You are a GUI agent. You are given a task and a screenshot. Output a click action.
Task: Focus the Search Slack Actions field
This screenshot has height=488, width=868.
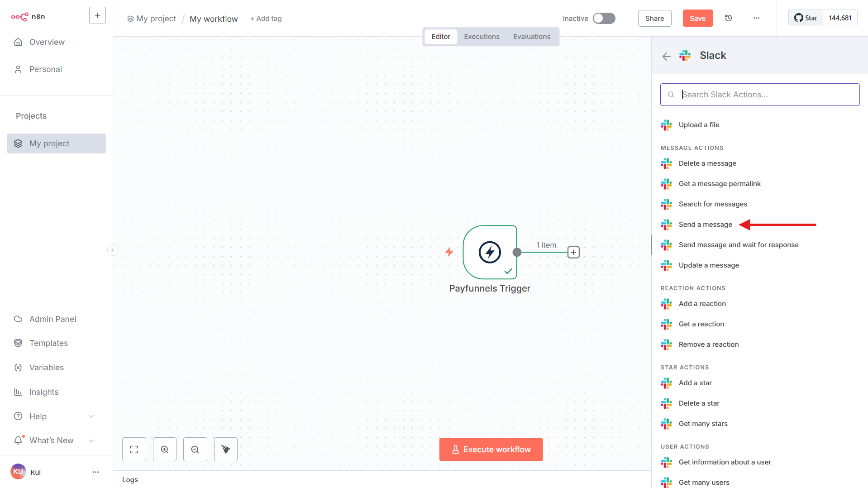click(x=760, y=95)
